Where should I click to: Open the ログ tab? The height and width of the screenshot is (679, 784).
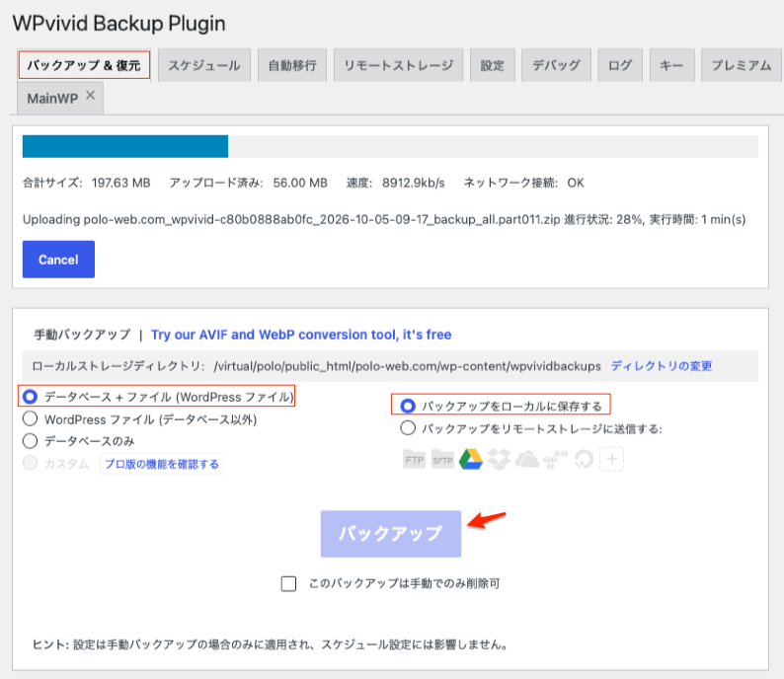click(620, 65)
